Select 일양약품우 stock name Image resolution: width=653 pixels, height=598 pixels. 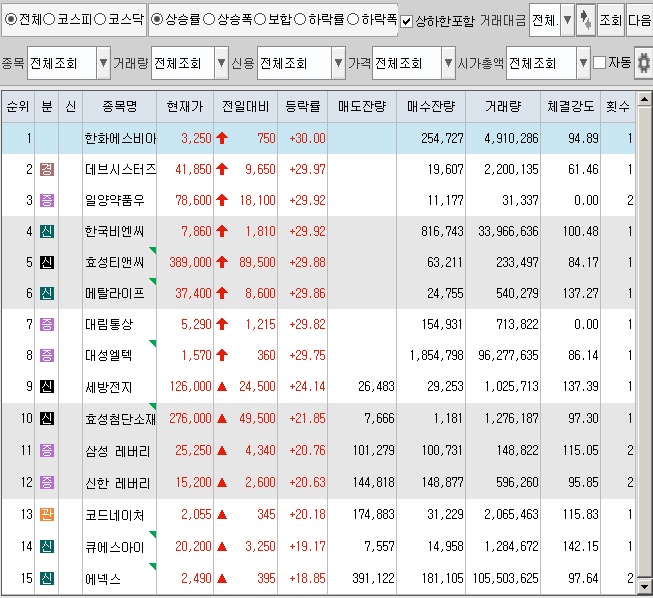click(115, 200)
